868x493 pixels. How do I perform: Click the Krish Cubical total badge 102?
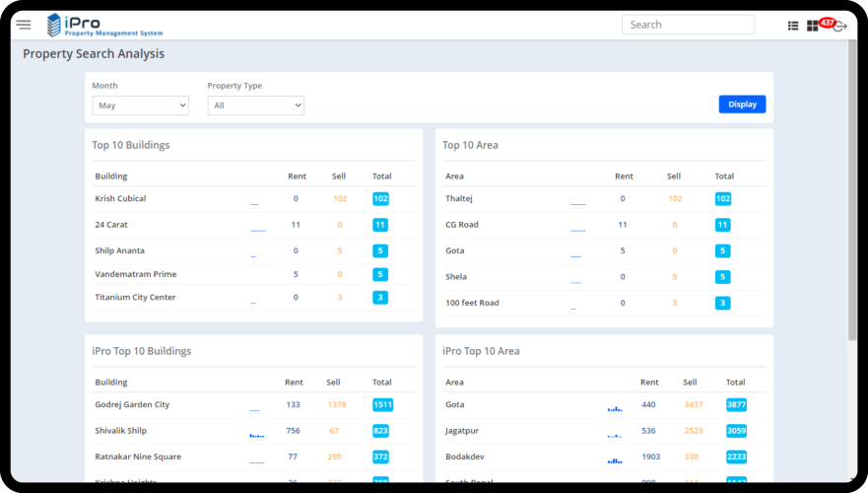tap(380, 199)
